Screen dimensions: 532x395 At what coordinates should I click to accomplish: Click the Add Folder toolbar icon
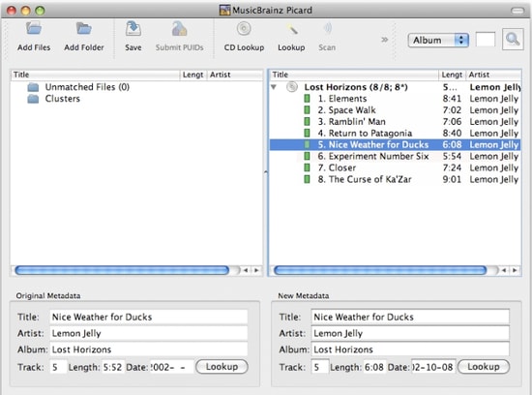[84, 29]
